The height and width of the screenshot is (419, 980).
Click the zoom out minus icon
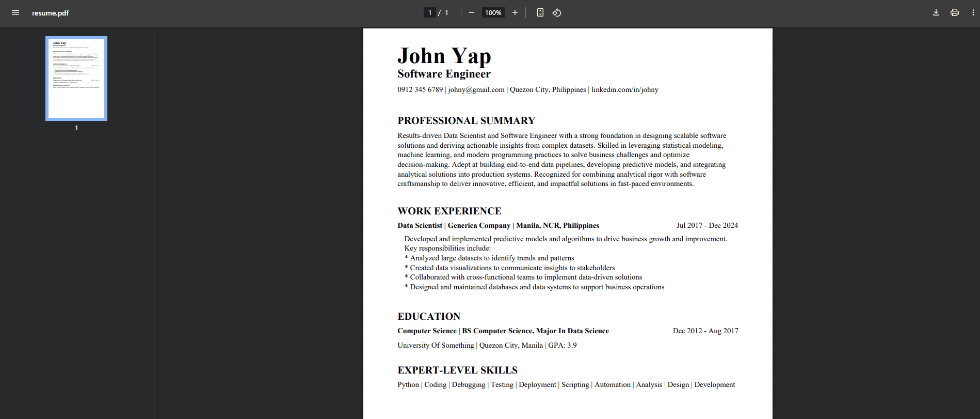471,13
